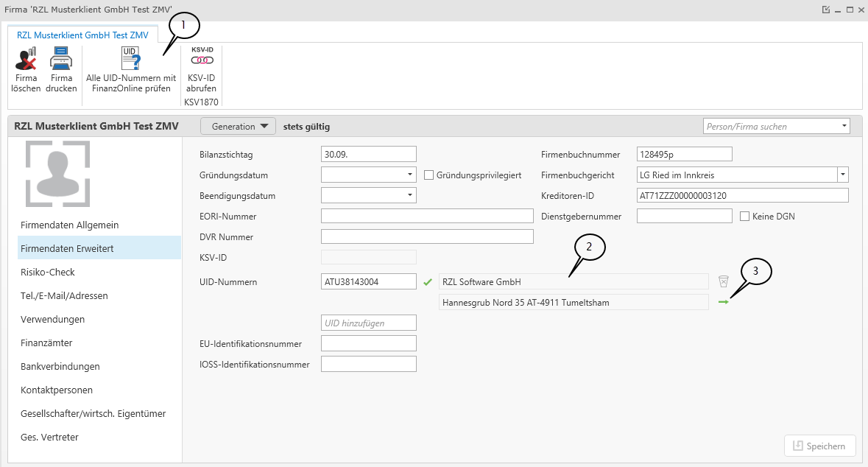Click the KSV-ID abrufen icon
This screenshot has width=868, height=467.
(201, 59)
